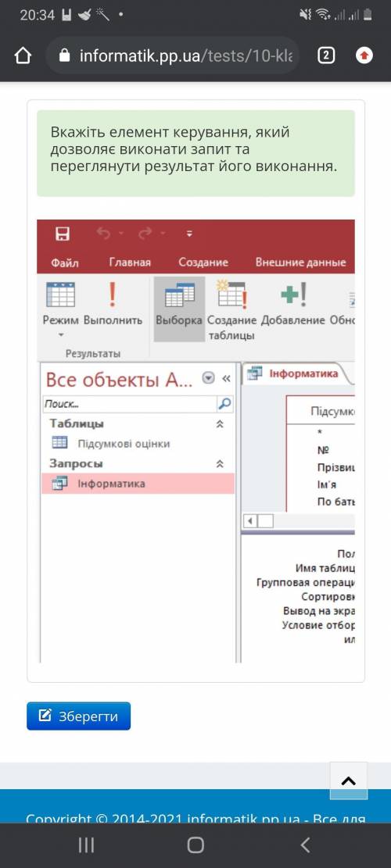
Task: Click the Зберегти button
Action: pyautogui.click(x=79, y=716)
